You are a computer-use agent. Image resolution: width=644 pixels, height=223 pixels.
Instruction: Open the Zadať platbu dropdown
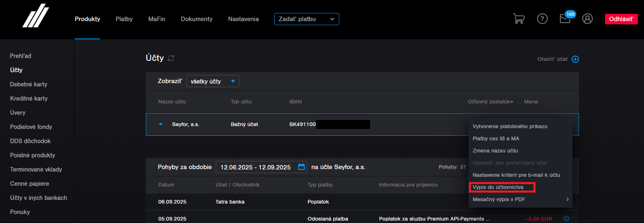(307, 19)
